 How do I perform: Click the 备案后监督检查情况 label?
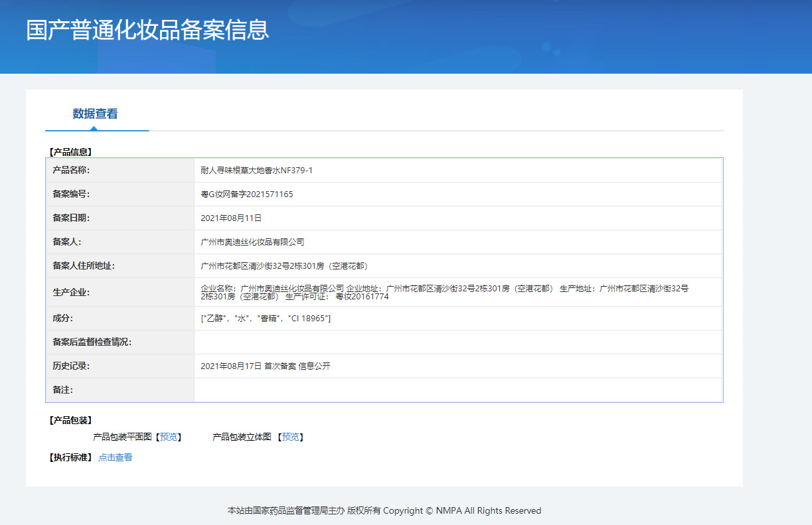coord(92,342)
